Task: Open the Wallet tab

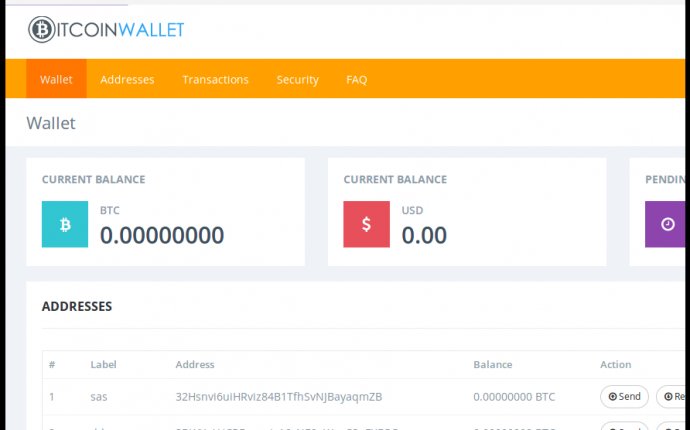Action: pos(56,79)
